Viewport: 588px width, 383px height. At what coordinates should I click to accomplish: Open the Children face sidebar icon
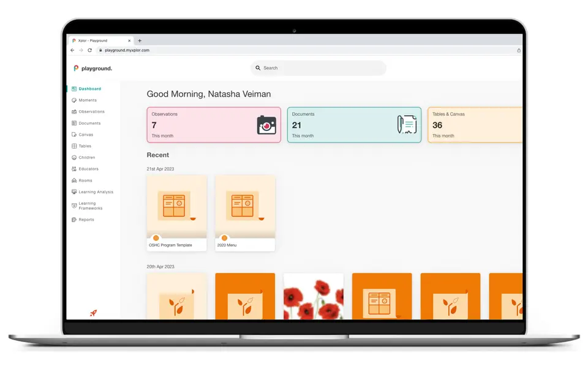click(x=74, y=157)
